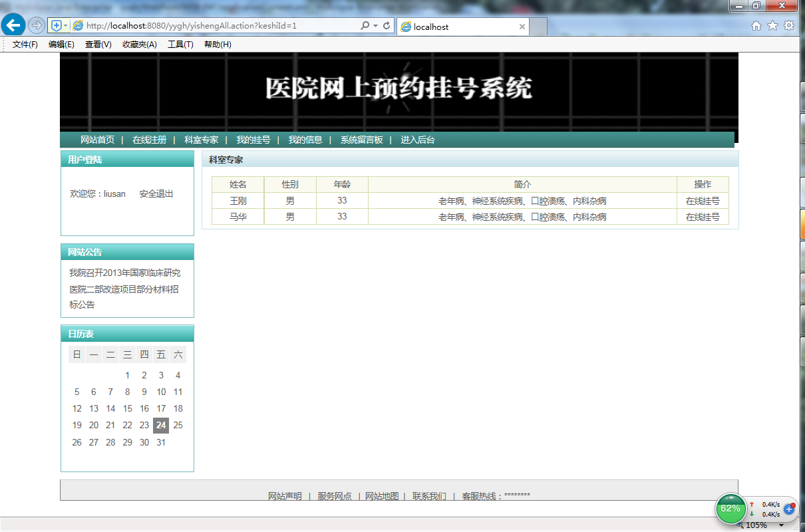Click the 62% circular progress indicator
Viewport: 805px width, 532px height.
click(730, 509)
